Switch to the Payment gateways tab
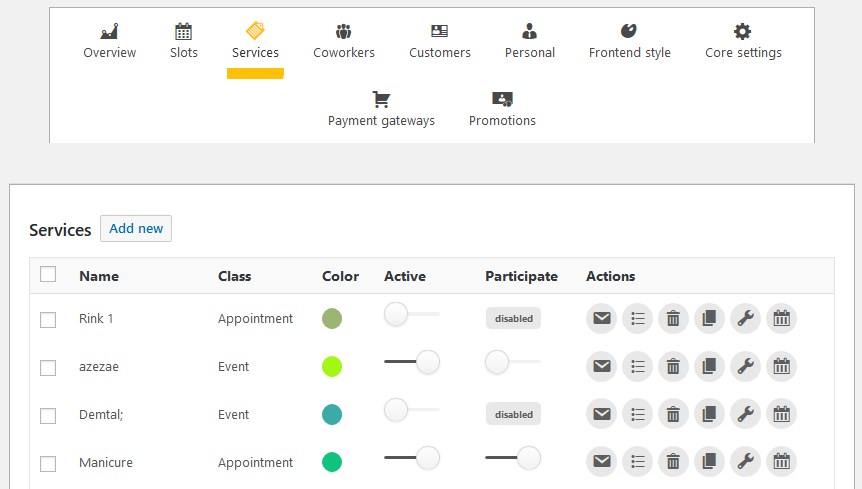862x489 pixels. 381,109
